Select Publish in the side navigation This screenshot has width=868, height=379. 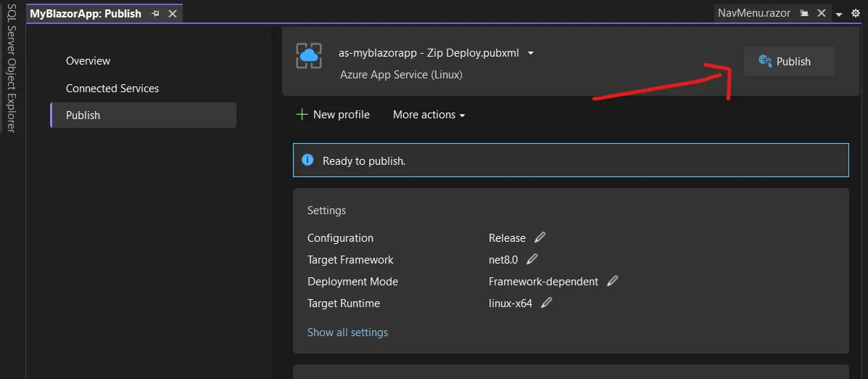tap(144, 115)
